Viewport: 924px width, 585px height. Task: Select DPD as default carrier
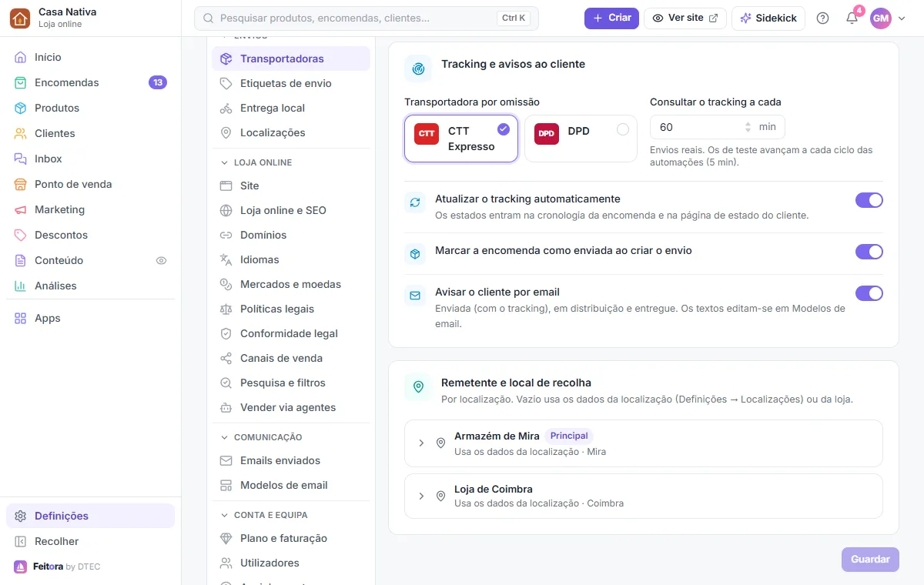[x=581, y=139]
